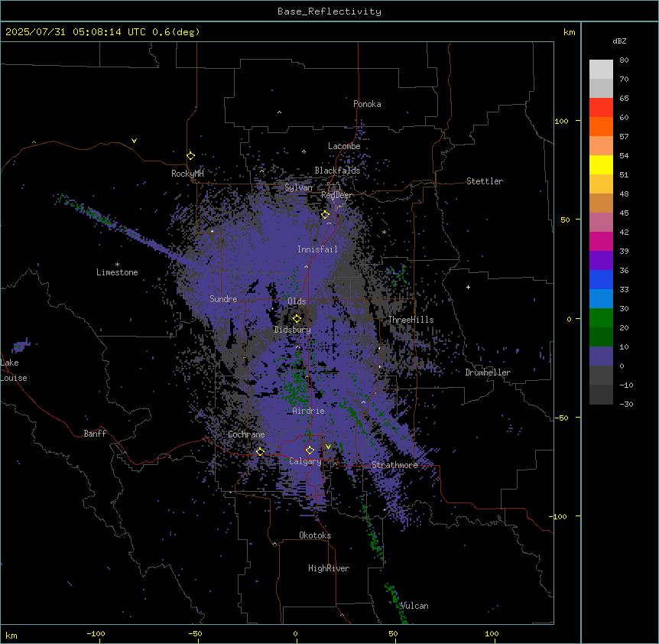659x644 pixels.
Task: Click the yellow marker at Calgary
Action: point(310,450)
